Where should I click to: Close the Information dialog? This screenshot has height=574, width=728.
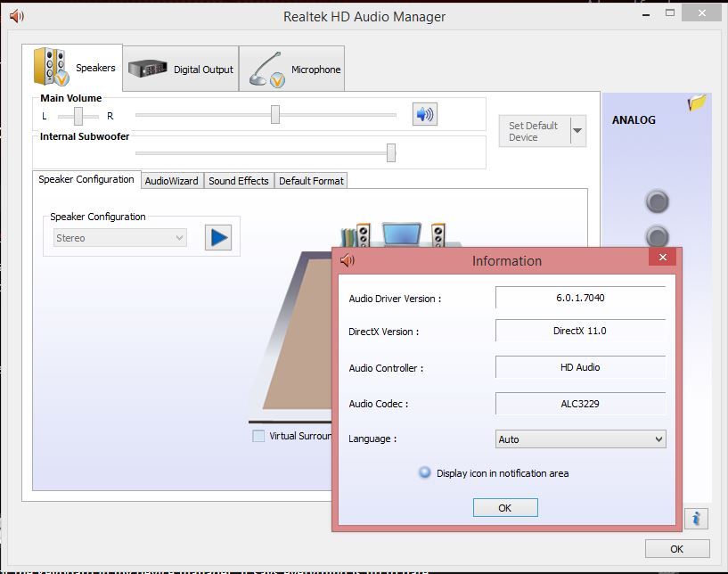click(x=663, y=258)
